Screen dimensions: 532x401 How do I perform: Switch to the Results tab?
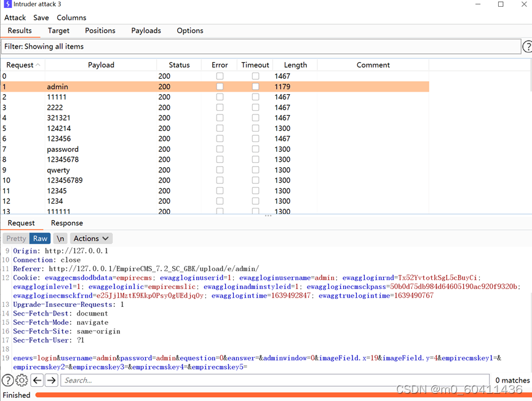coord(20,31)
